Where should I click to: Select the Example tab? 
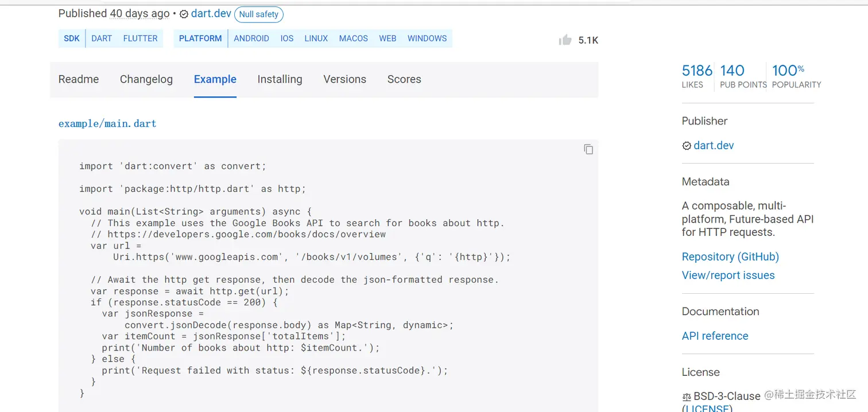pyautogui.click(x=215, y=79)
